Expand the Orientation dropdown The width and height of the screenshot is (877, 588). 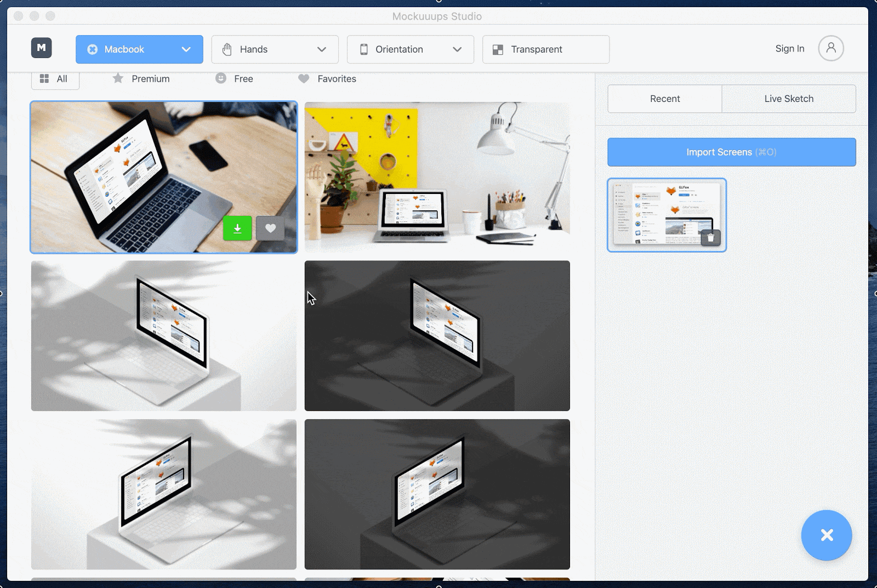click(x=411, y=49)
